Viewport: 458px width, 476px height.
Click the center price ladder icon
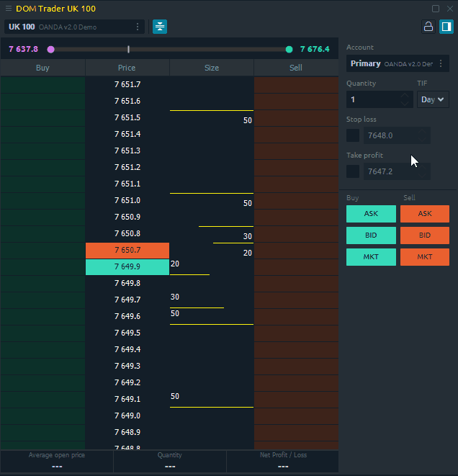tap(160, 27)
